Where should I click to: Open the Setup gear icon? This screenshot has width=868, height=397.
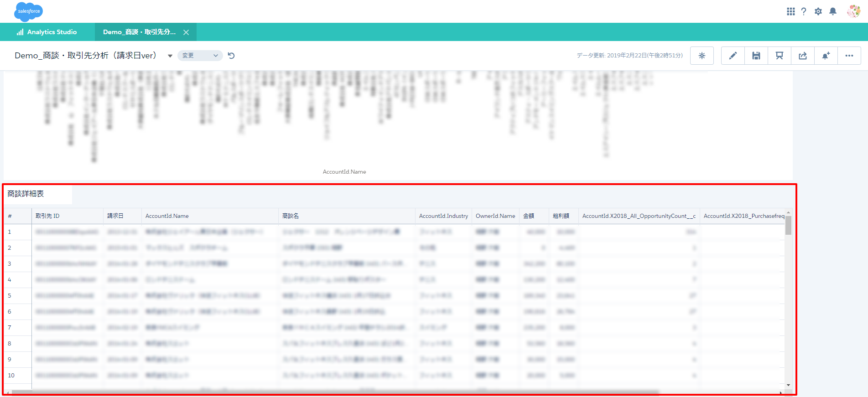818,11
